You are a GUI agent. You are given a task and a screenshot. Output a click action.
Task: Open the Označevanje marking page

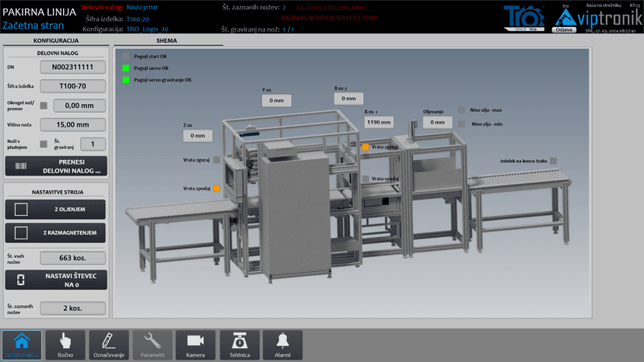pyautogui.click(x=109, y=344)
